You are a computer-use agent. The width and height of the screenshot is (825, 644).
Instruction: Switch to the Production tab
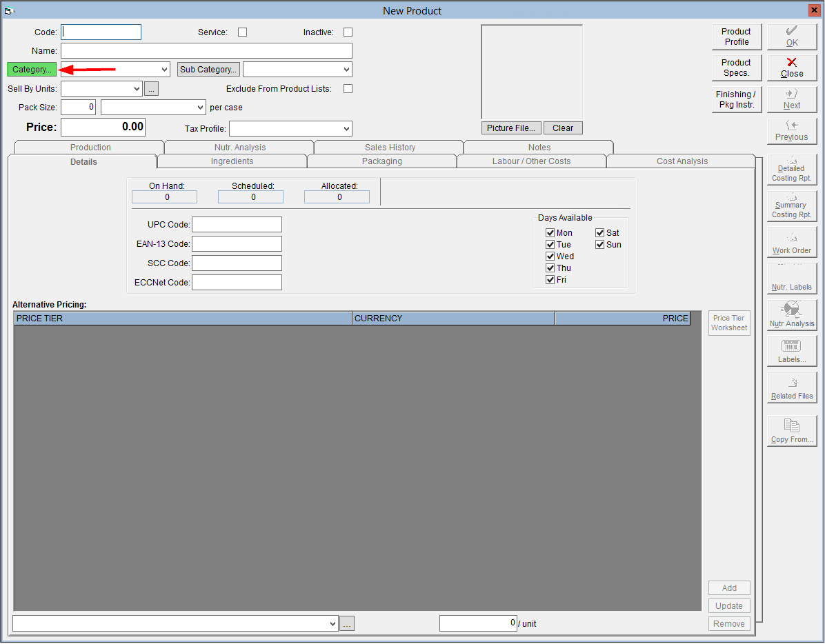click(90, 147)
